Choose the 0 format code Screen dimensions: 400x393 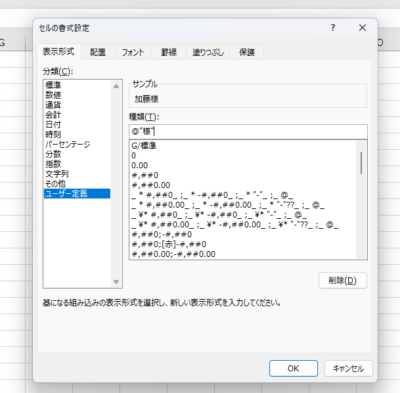pyautogui.click(x=243, y=155)
